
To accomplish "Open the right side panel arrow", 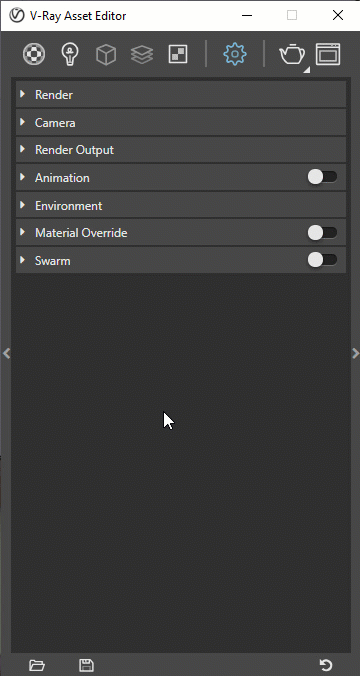I will click(x=355, y=354).
